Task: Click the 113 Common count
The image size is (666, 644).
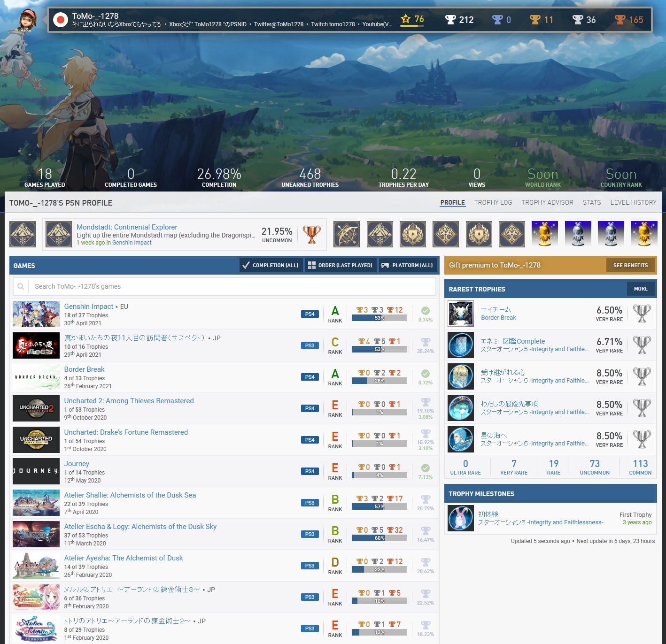Action: 640,467
